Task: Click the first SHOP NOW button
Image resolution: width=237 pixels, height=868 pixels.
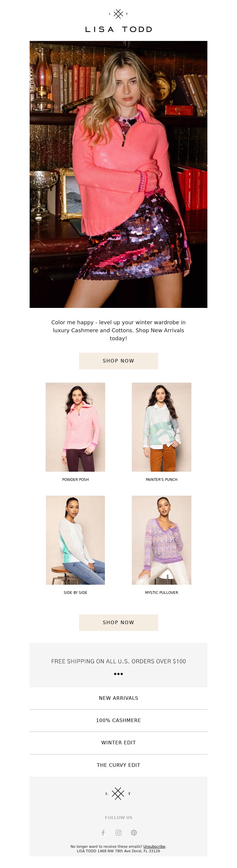Action: click(x=118, y=361)
